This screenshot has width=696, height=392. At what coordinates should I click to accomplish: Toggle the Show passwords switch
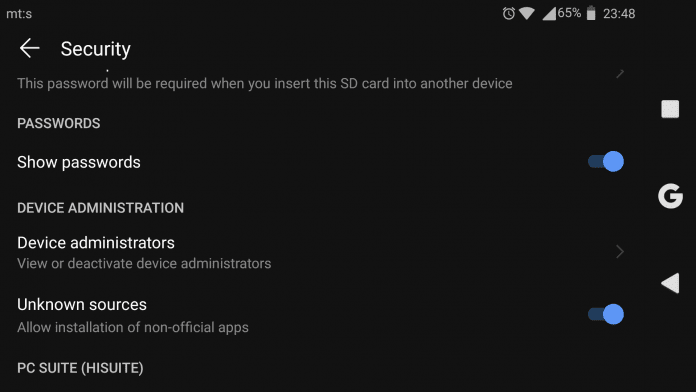pos(605,162)
